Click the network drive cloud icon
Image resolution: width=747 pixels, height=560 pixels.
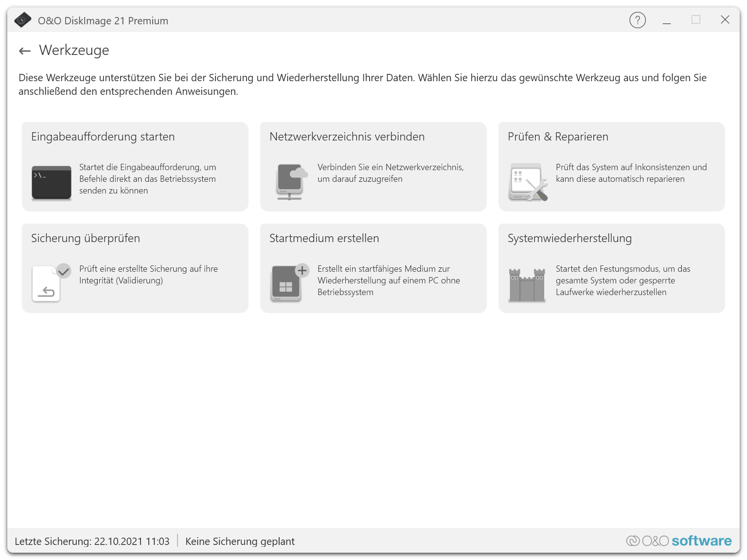click(292, 182)
